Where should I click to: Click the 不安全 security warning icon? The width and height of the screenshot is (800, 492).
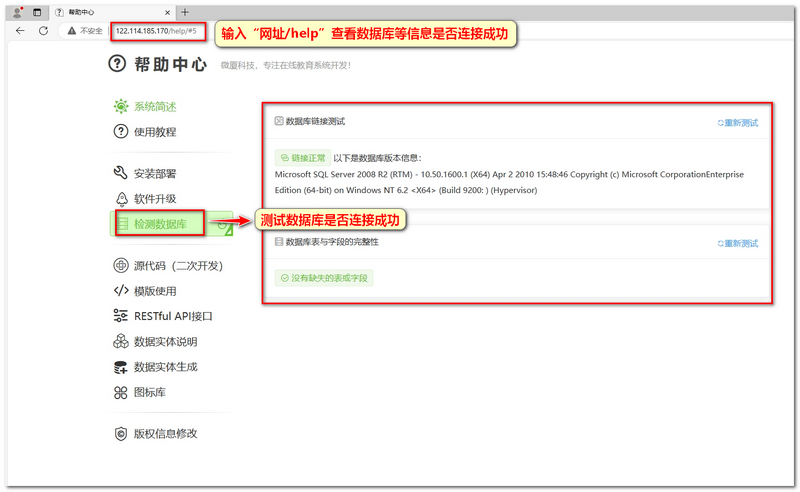[x=73, y=31]
